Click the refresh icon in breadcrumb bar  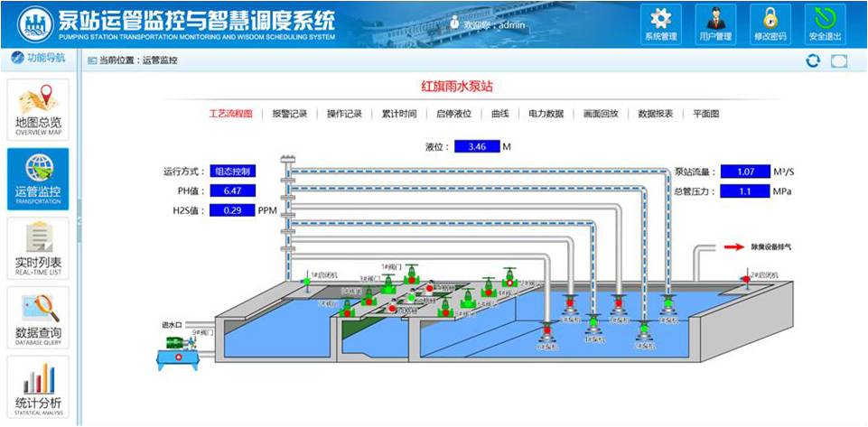813,60
